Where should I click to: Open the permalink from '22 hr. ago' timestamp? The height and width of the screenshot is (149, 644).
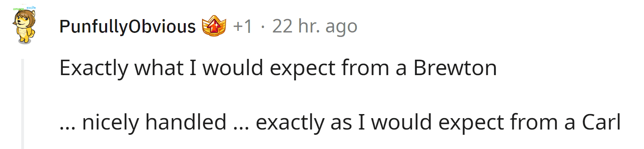tap(314, 27)
